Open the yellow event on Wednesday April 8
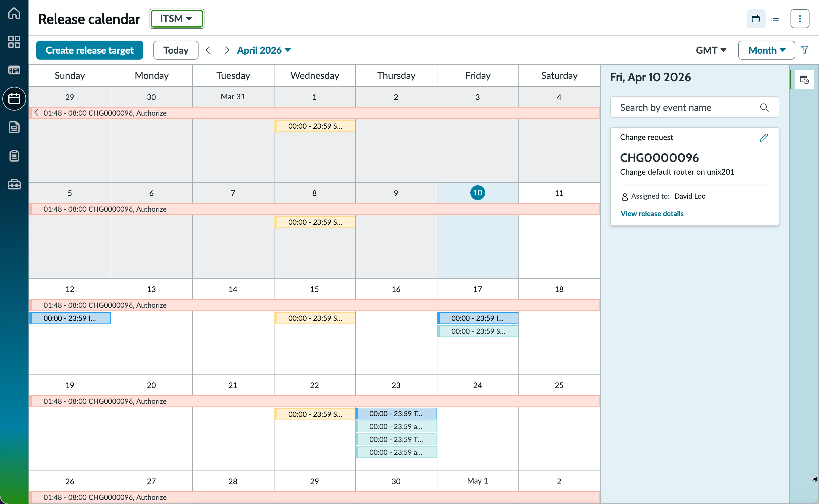 [315, 222]
